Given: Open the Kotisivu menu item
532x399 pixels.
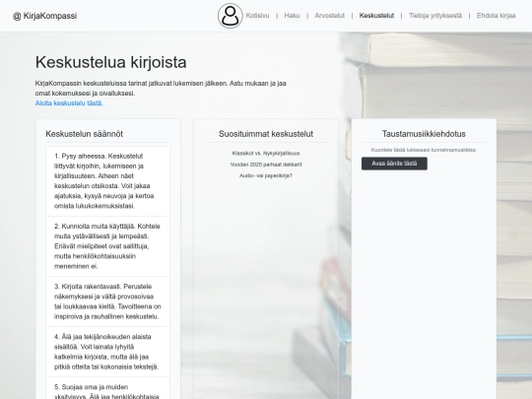Looking at the screenshot, I should coord(257,16).
